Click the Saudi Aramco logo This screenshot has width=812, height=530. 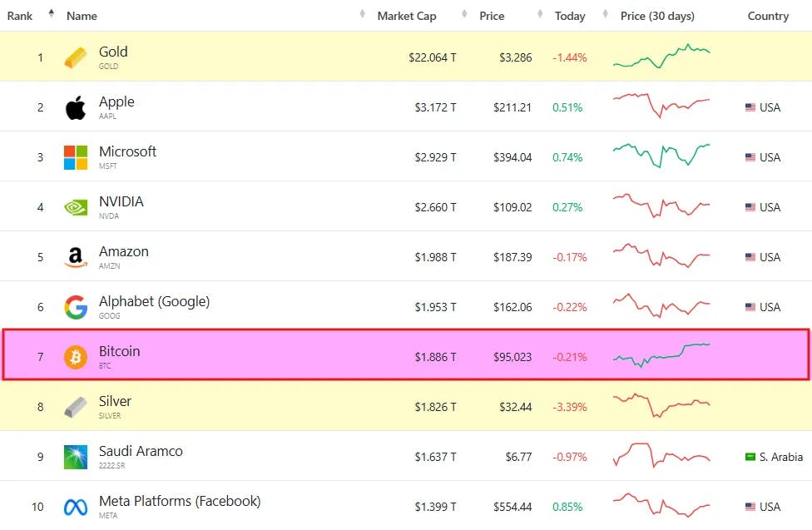point(76,457)
